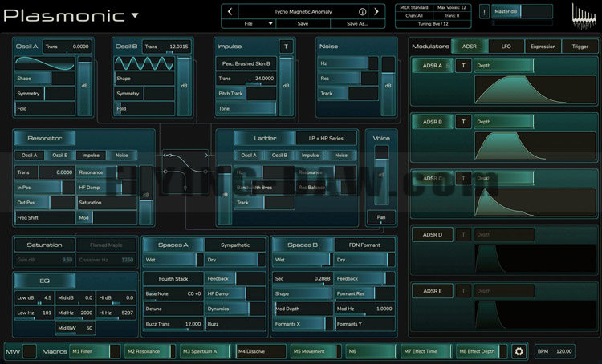Click the ADSR D T button

[463, 235]
